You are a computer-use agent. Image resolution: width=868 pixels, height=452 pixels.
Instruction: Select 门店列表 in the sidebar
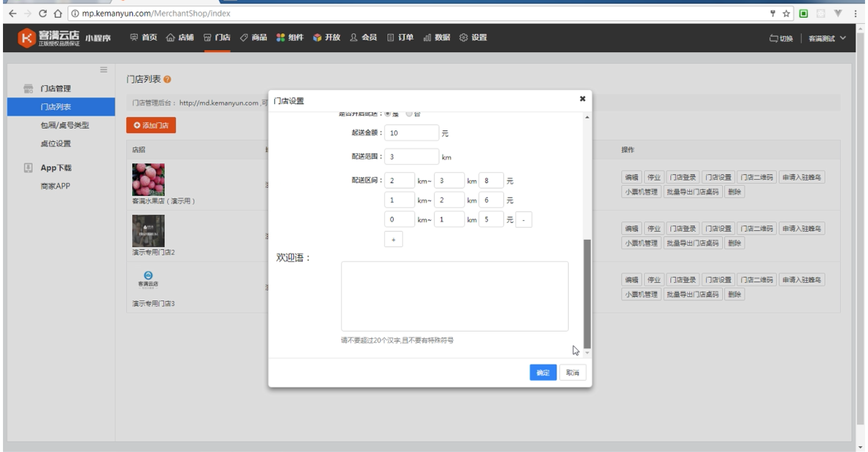(x=61, y=107)
